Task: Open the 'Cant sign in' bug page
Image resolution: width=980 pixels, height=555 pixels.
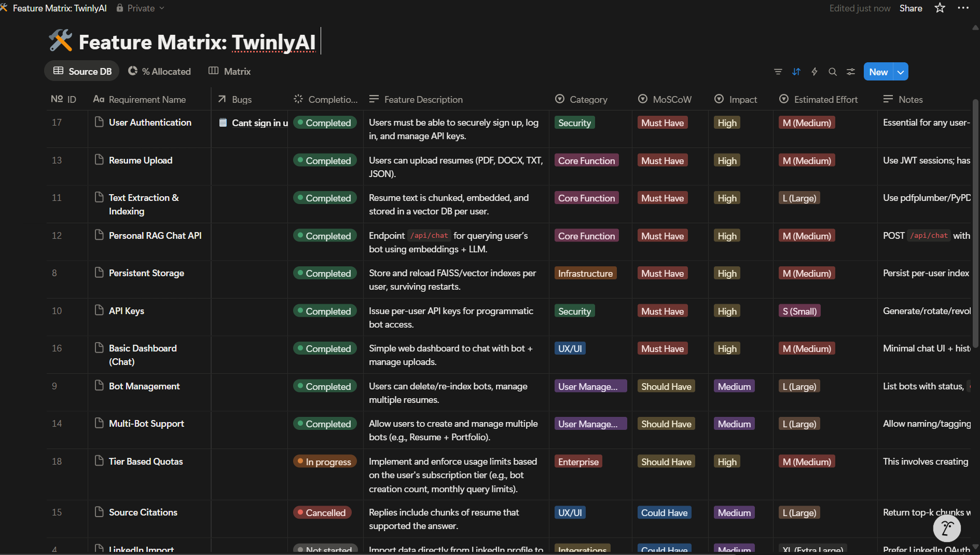Action: pyautogui.click(x=253, y=123)
